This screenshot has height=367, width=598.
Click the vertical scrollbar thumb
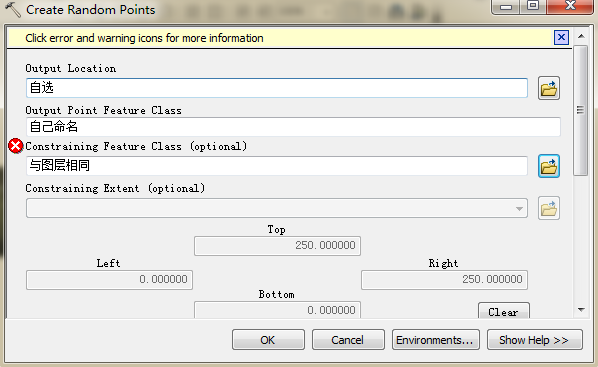click(x=581, y=110)
